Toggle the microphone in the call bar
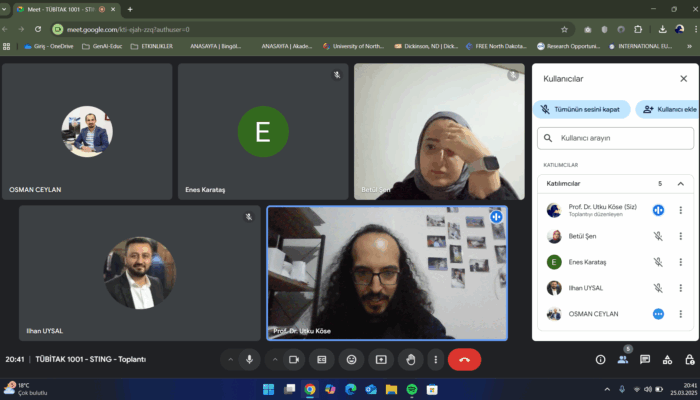This screenshot has height=400, width=700. click(x=249, y=359)
